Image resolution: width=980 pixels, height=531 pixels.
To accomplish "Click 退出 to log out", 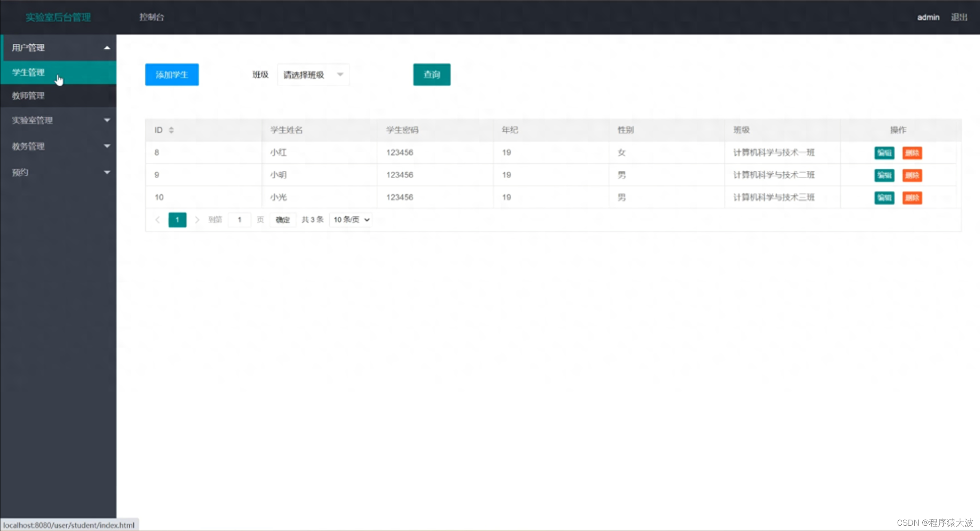I will click(x=960, y=17).
